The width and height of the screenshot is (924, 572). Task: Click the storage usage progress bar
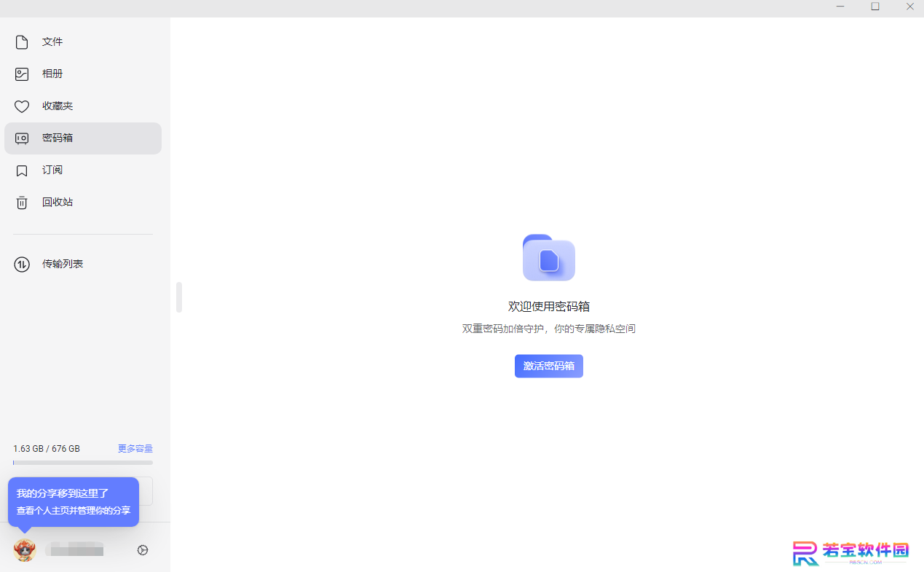pos(83,463)
